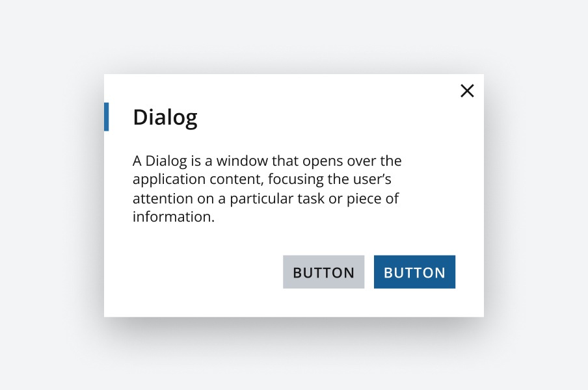This screenshot has width=588, height=390.
Task: Click the blue accent bar beside Dialog title
Action: [x=107, y=117]
